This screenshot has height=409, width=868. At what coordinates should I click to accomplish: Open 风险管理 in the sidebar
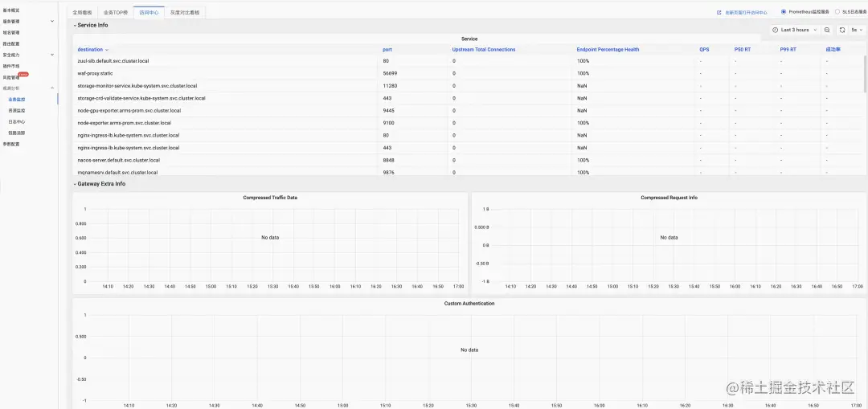(x=11, y=77)
